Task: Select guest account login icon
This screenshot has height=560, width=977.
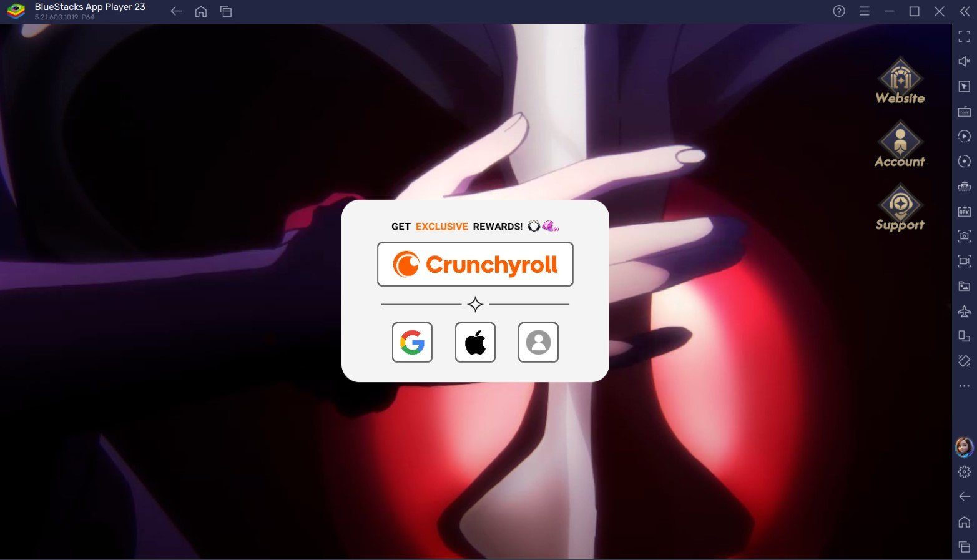Action: pyautogui.click(x=538, y=342)
